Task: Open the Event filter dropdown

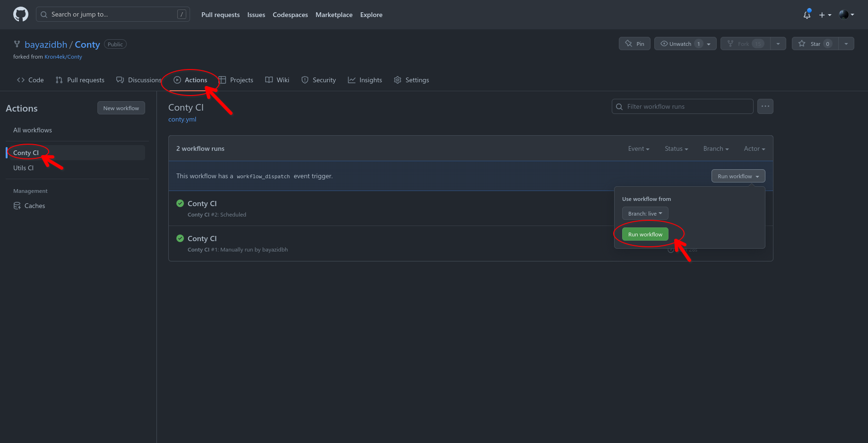Action: 639,148
